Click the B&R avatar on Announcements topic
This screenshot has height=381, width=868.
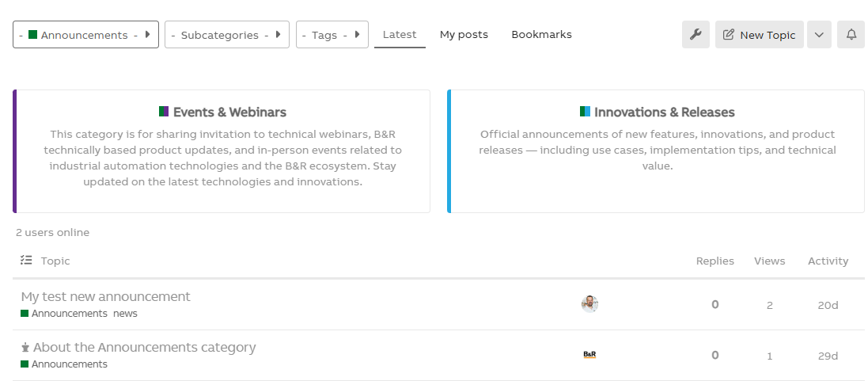pyautogui.click(x=589, y=355)
